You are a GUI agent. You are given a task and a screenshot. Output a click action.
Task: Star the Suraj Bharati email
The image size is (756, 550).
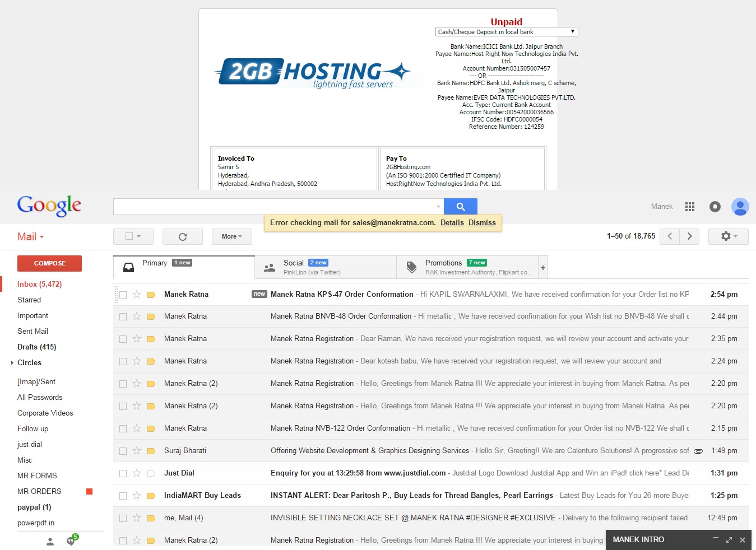137,451
